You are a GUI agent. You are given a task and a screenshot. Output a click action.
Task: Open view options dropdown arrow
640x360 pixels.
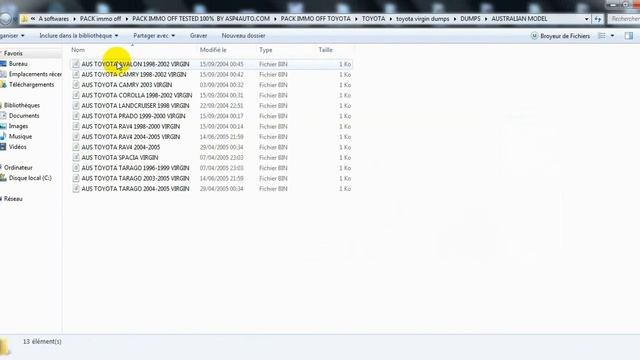(x=612, y=36)
